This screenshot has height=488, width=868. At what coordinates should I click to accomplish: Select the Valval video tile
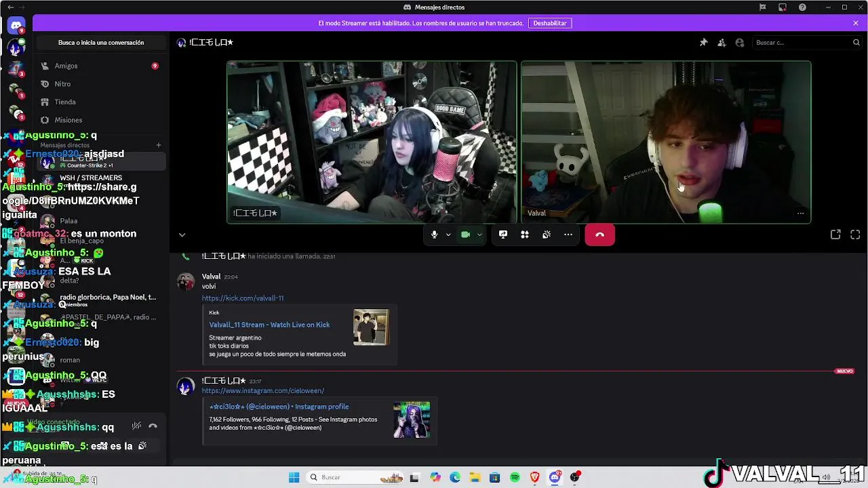pyautogui.click(x=666, y=142)
